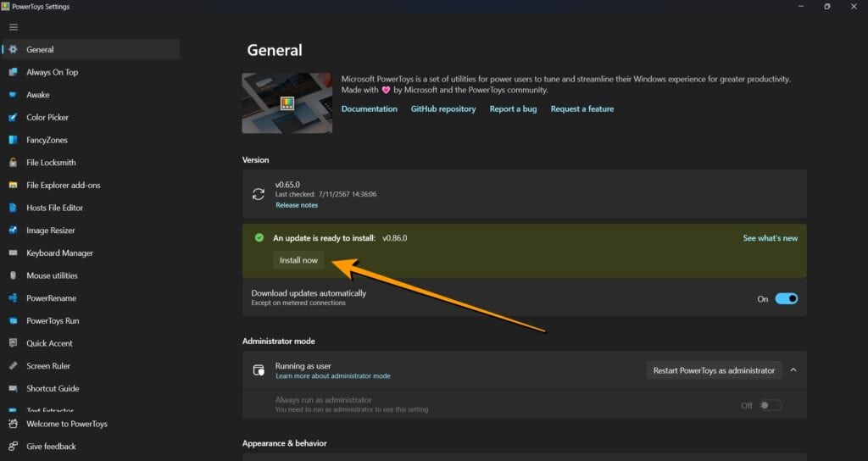
Task: Open the PowerToys Run settings page
Action: (53, 321)
